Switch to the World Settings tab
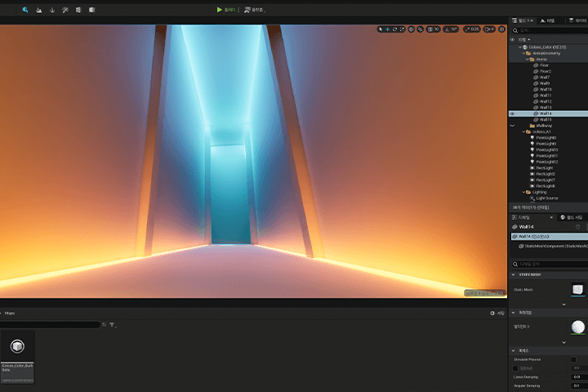588x392 pixels. [572, 217]
